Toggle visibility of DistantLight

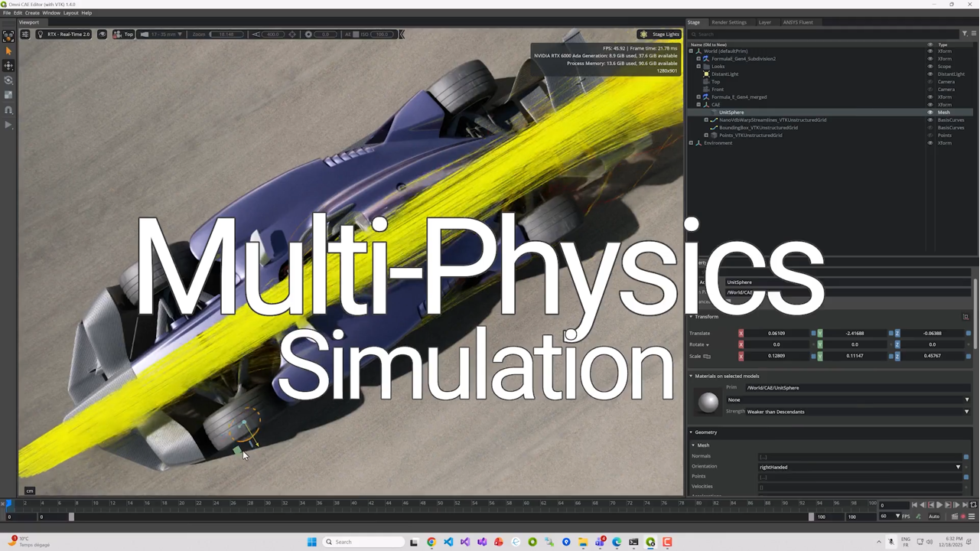(930, 74)
